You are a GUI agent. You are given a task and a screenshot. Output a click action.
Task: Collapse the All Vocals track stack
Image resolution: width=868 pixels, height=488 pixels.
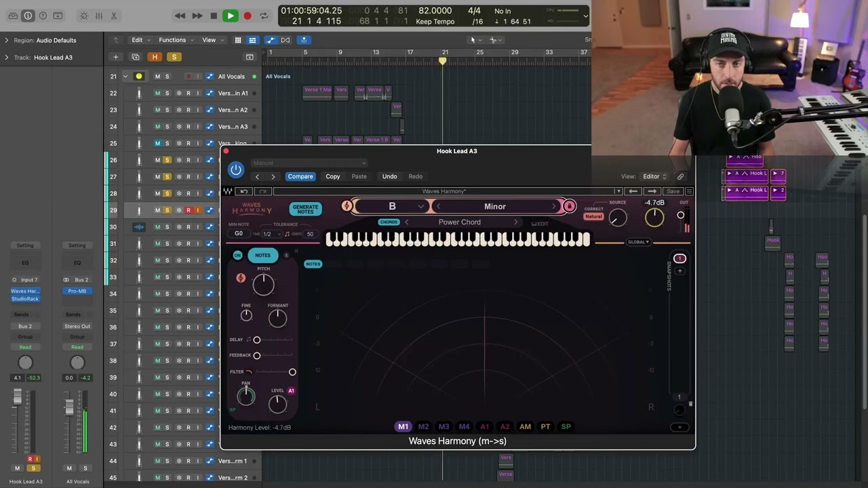pyautogui.click(x=125, y=76)
